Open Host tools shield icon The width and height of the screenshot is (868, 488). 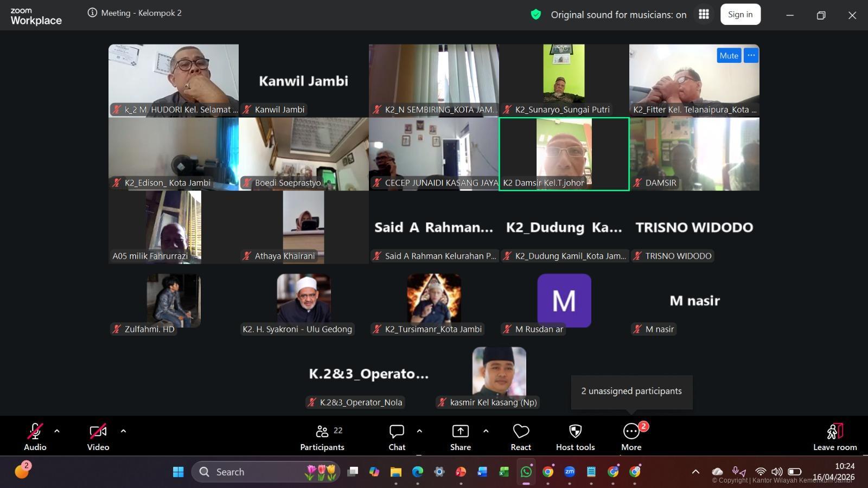click(575, 432)
